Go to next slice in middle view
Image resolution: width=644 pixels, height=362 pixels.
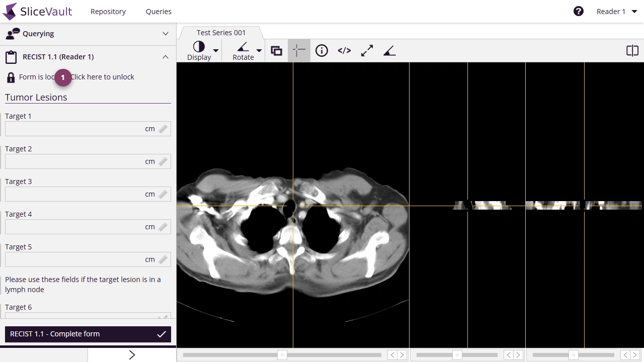click(x=518, y=355)
